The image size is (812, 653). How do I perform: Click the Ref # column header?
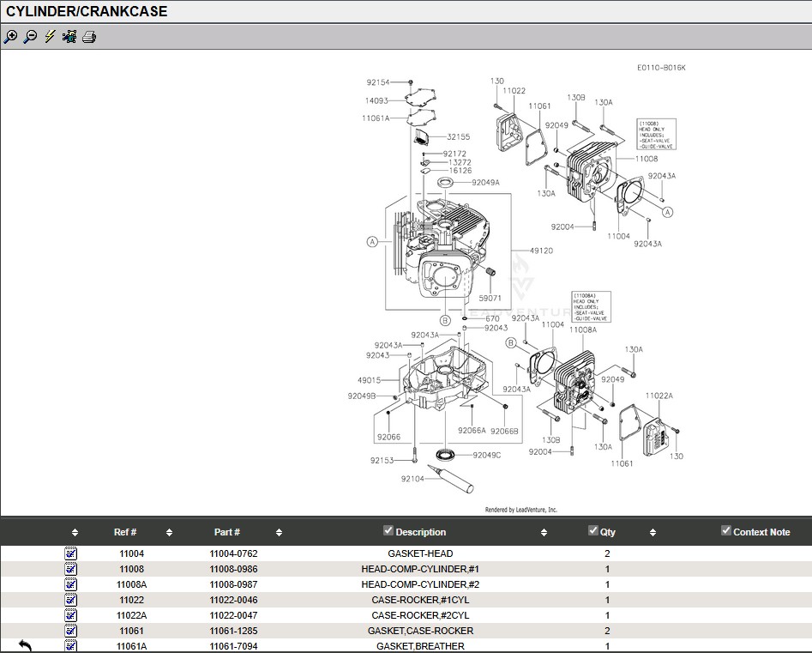tap(125, 532)
